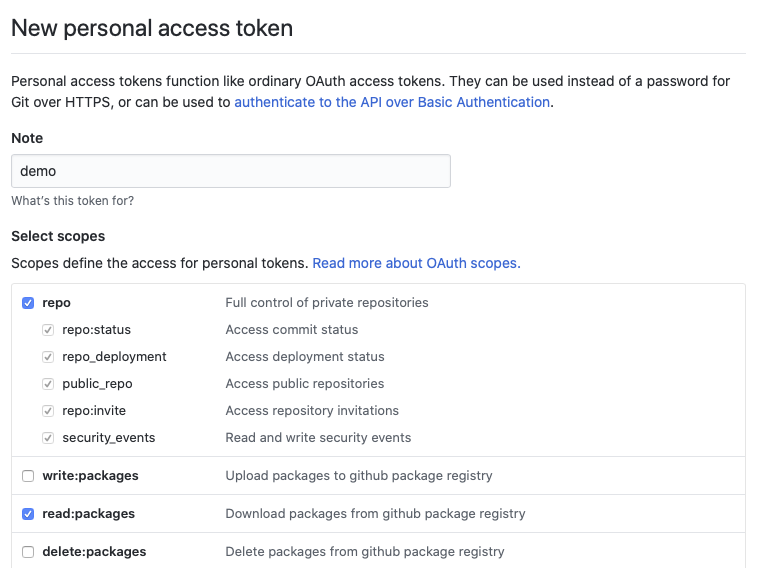The width and height of the screenshot is (763, 568).
Task: Toggle the public_repo checkbox
Action: tap(48, 384)
